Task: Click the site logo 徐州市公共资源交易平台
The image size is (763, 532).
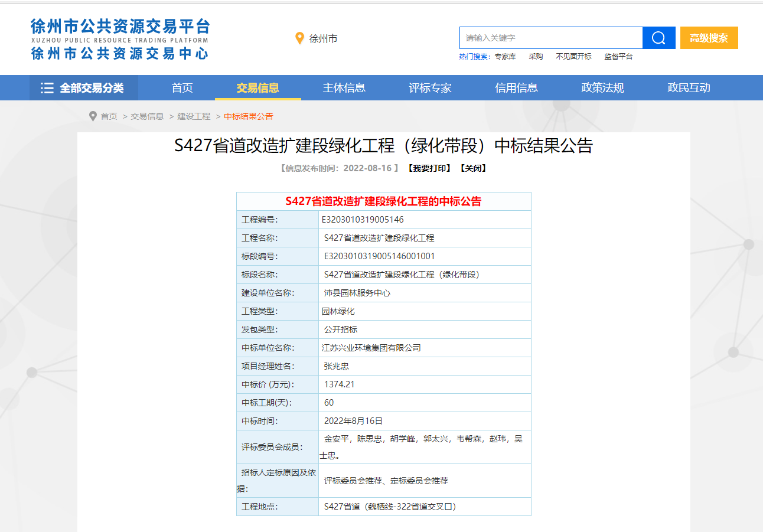Action: tap(120, 39)
